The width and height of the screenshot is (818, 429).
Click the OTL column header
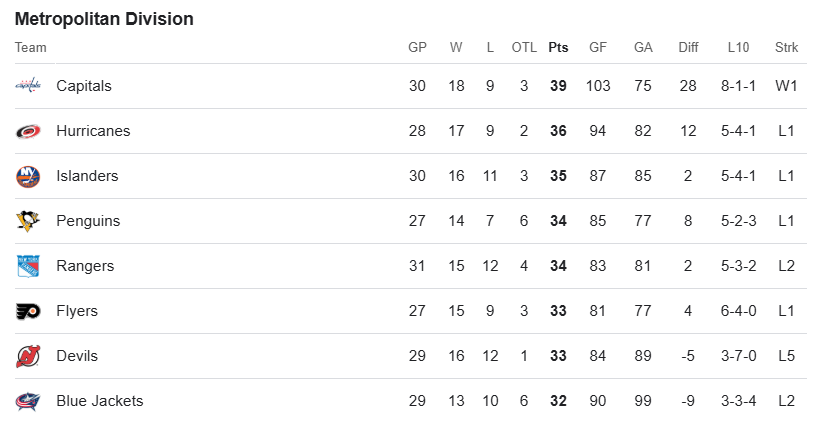(x=524, y=47)
